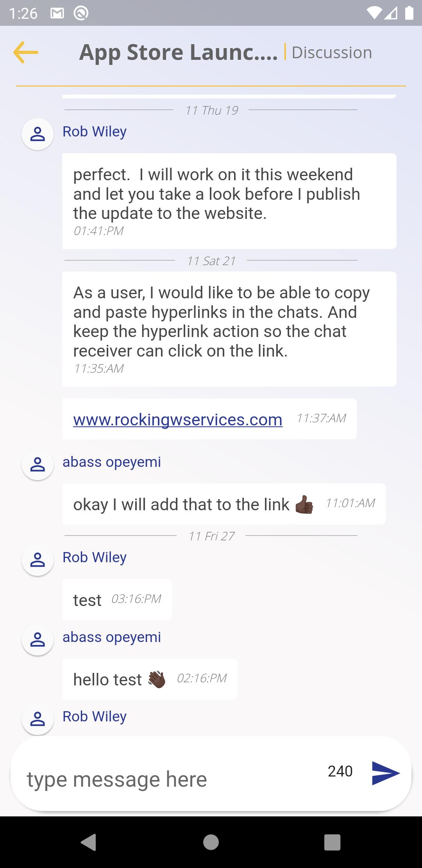Tap the App Store Launc... title

tap(179, 52)
